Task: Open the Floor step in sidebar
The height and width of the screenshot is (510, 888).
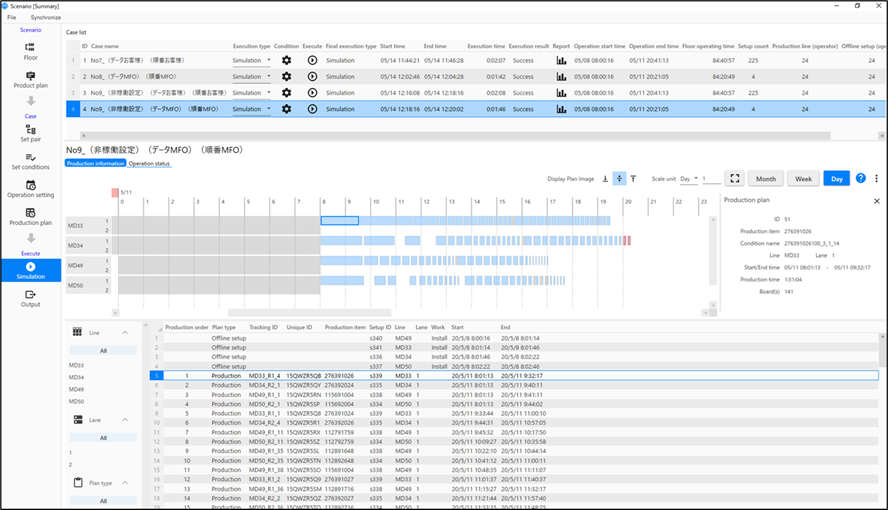Action: pos(30,50)
